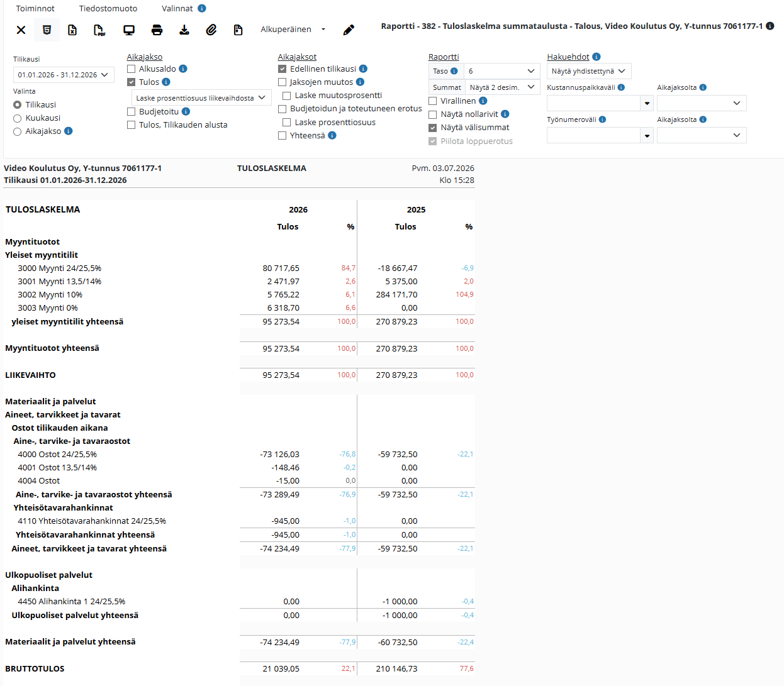This screenshot has width=784, height=686.
Task: Uncheck Edellinen tilikausi checkbox
Action: (x=283, y=69)
